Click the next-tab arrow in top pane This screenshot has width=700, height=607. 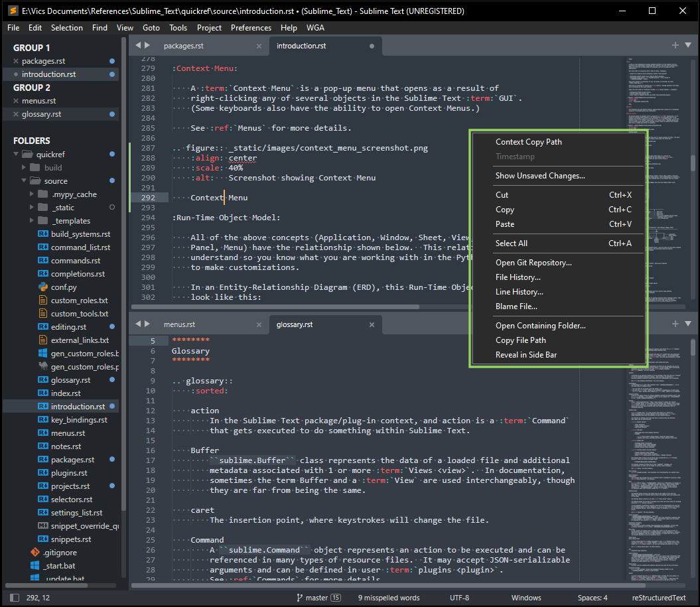(x=147, y=46)
